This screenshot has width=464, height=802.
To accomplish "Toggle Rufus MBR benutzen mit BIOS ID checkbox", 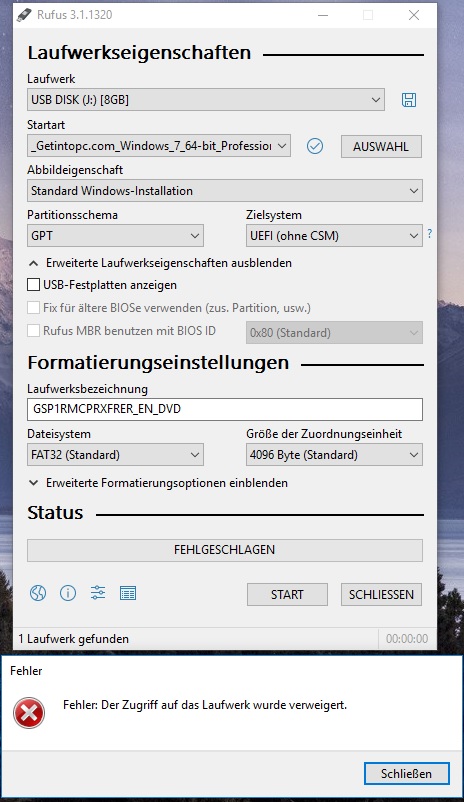I will coord(33,330).
